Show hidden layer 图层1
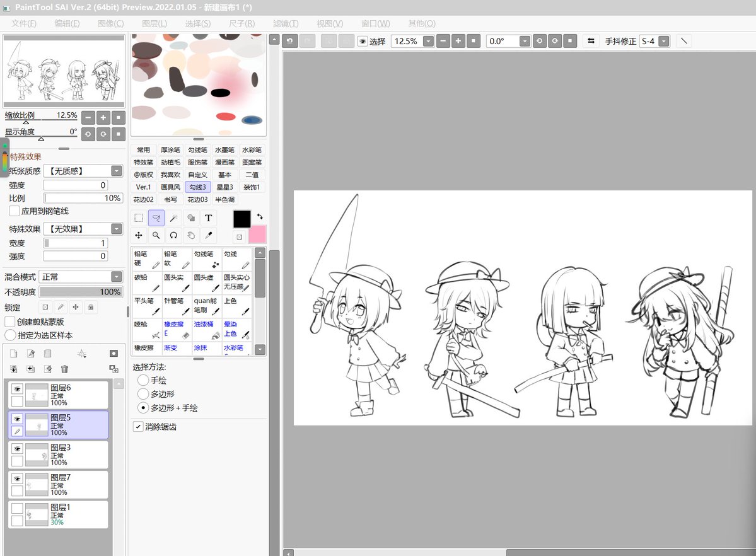The width and height of the screenshot is (756, 556). 18,508
